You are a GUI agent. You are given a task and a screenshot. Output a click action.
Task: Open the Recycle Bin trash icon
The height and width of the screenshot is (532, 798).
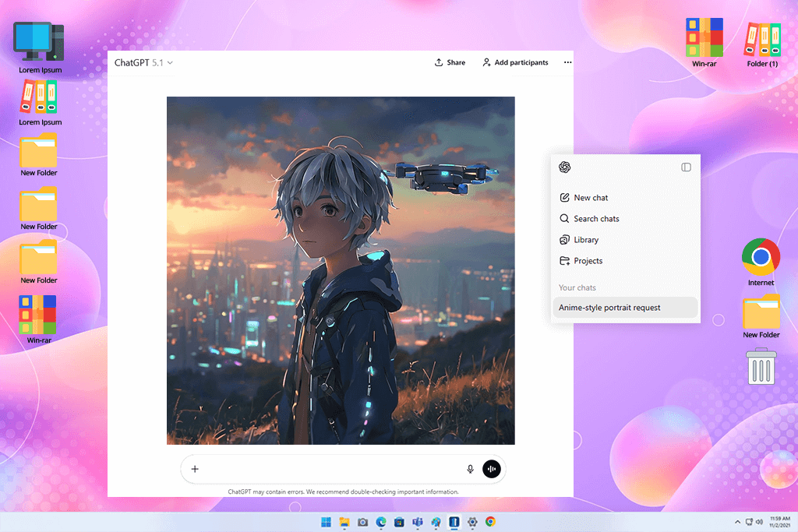pos(761,366)
